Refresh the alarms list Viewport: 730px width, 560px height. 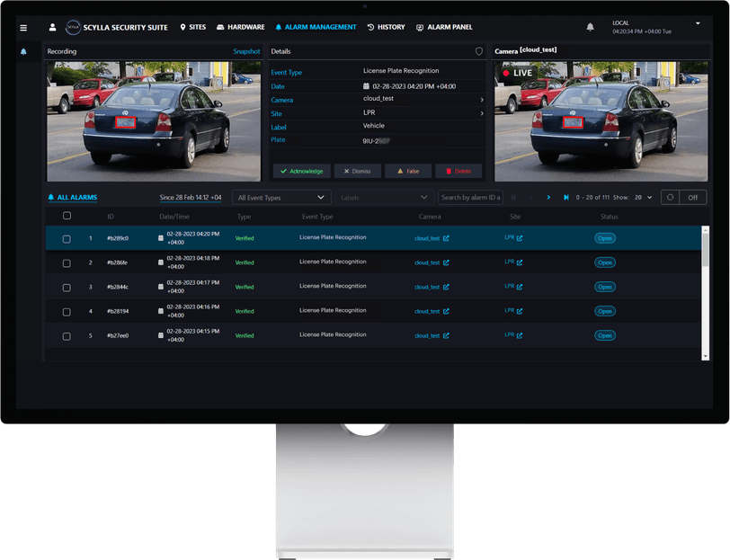coord(670,198)
